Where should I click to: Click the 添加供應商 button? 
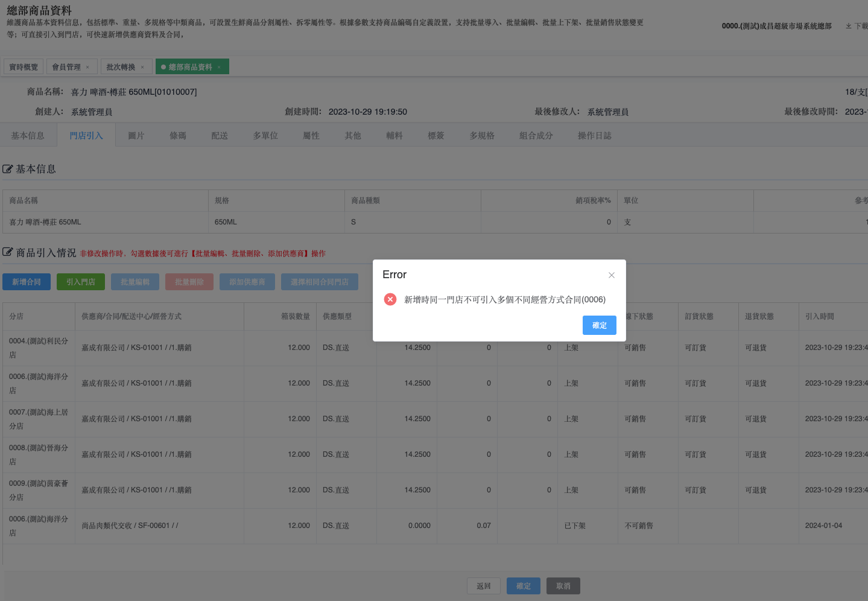[x=247, y=282]
